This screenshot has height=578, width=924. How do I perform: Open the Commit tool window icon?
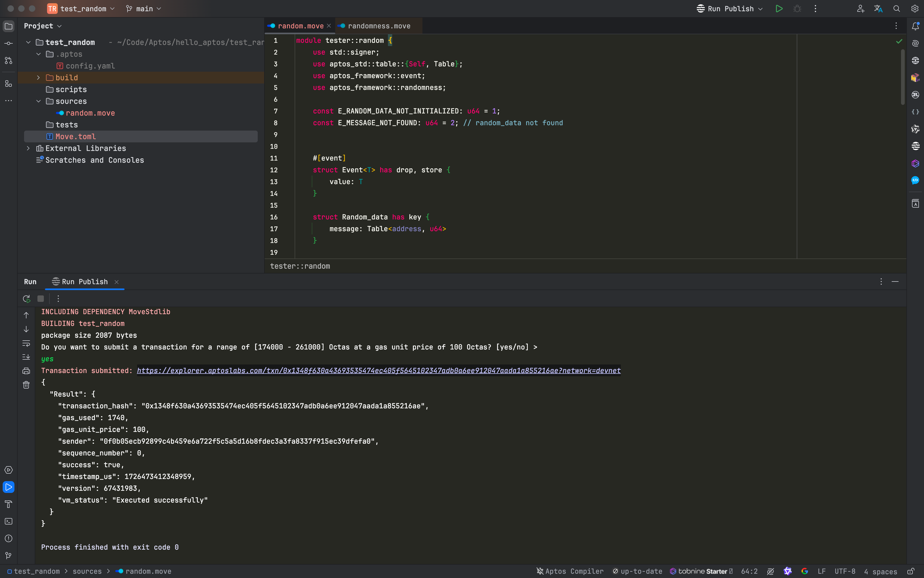[x=8, y=44]
